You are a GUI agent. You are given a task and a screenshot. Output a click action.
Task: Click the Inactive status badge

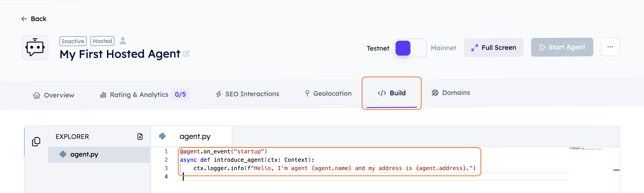point(73,41)
